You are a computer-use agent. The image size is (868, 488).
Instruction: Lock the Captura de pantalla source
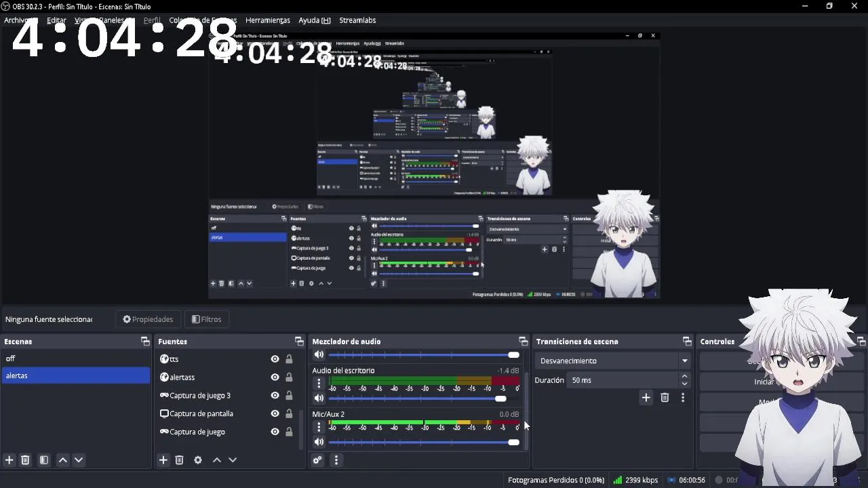pyautogui.click(x=289, y=413)
